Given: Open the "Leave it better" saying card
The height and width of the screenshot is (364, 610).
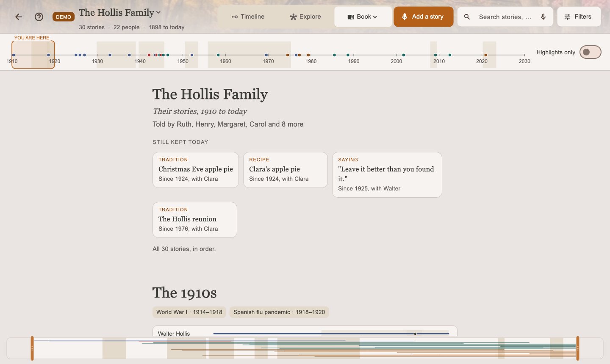Looking at the screenshot, I should pos(387,175).
